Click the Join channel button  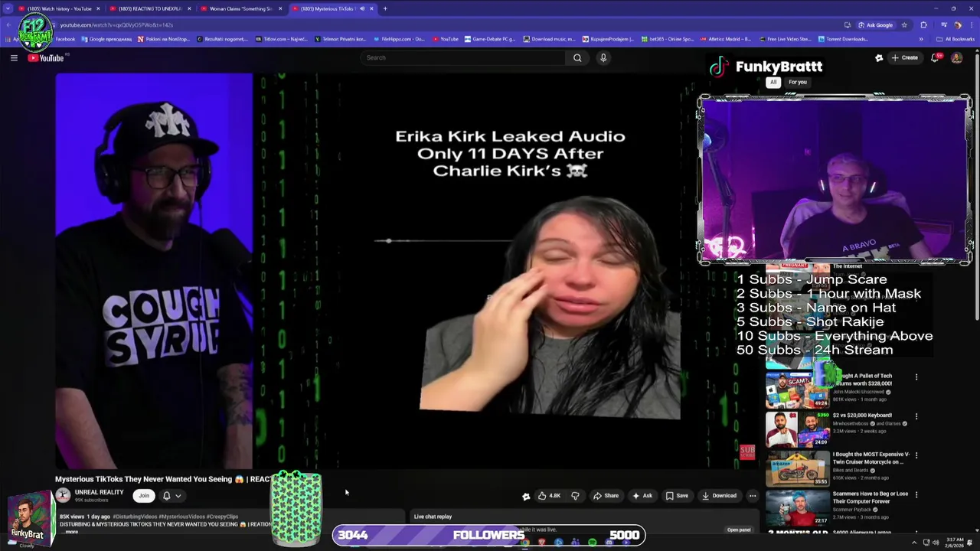click(x=144, y=495)
